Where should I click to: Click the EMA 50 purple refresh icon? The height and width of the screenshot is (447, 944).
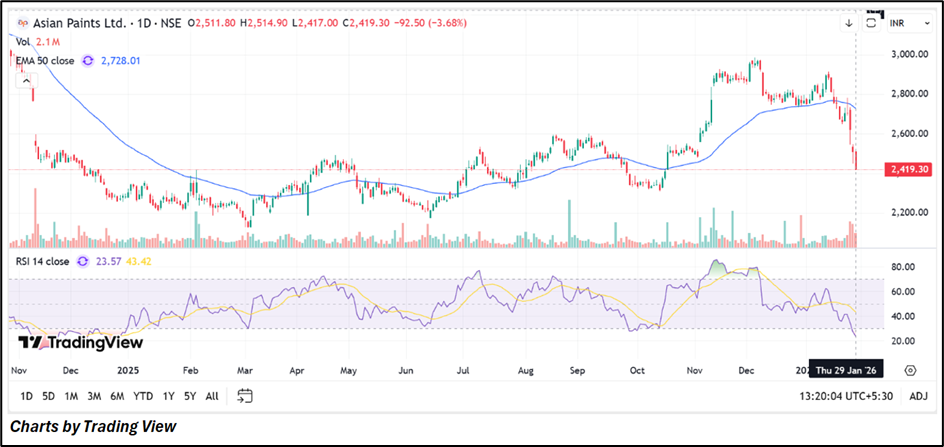pos(88,61)
